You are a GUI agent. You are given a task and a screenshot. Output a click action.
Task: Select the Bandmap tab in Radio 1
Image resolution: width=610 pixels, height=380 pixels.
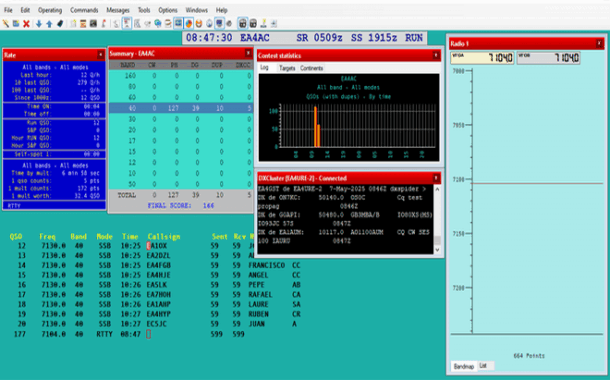[x=464, y=366]
